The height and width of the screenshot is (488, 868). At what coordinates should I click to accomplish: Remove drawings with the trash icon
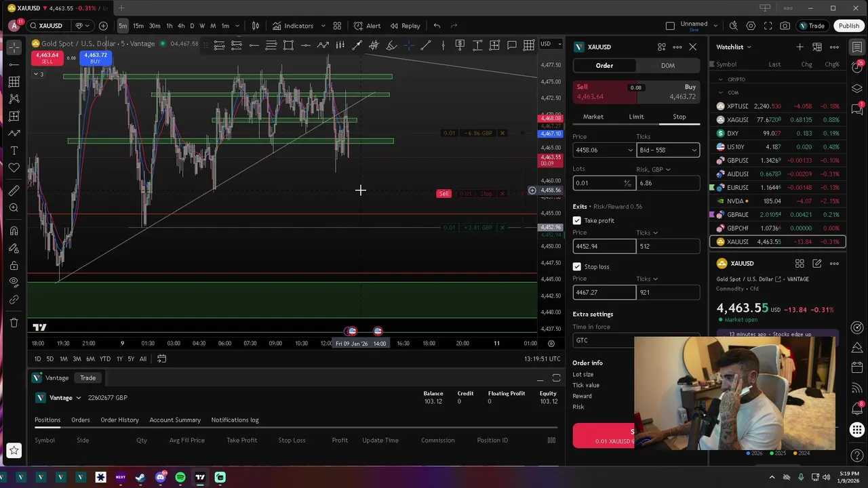(x=14, y=323)
